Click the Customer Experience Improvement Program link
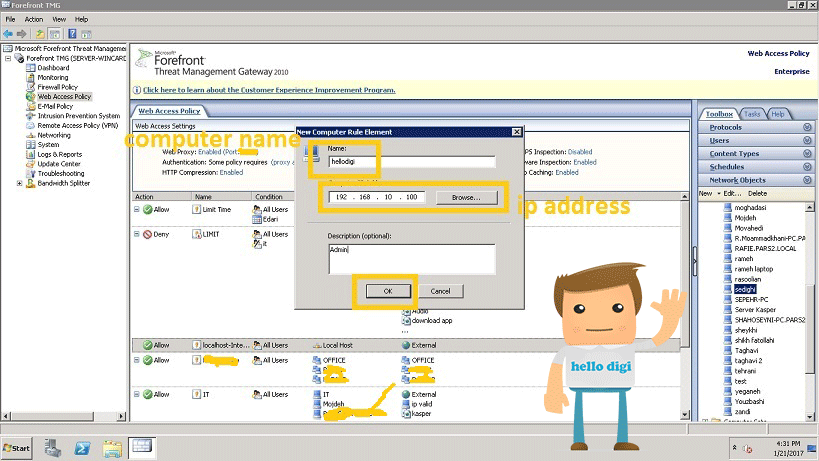This screenshot has height=461, width=819. point(269,90)
